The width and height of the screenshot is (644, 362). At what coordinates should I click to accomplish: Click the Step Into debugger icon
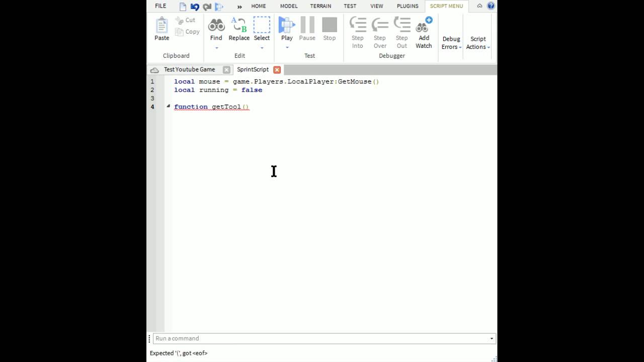coord(358,25)
